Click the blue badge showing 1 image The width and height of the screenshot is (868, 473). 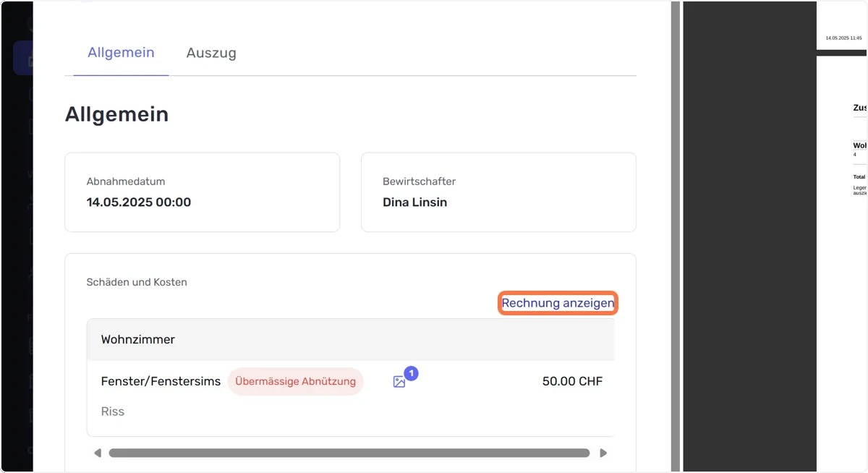click(x=412, y=374)
